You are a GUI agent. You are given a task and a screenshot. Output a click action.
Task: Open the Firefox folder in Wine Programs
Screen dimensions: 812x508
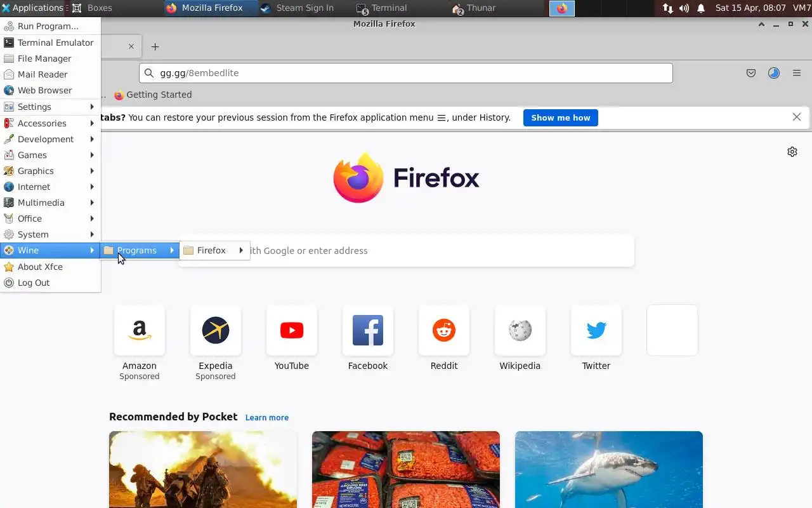[214, 250]
